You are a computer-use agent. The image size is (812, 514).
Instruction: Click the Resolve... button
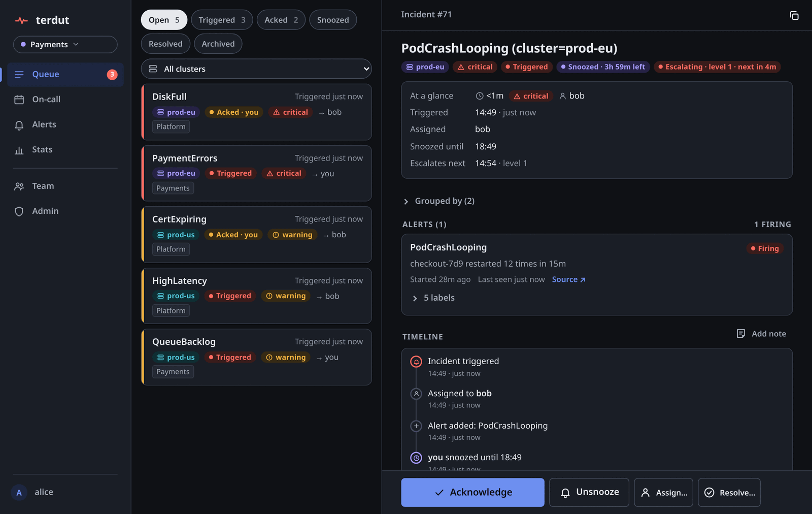coord(729,493)
